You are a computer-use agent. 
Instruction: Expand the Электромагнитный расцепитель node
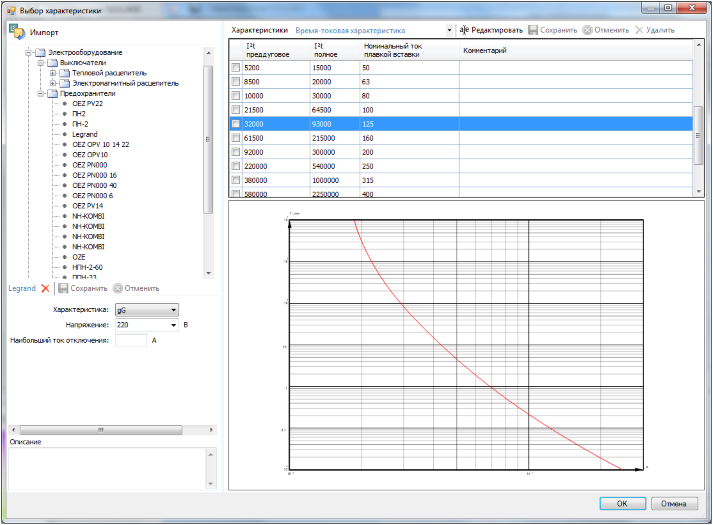(x=53, y=83)
